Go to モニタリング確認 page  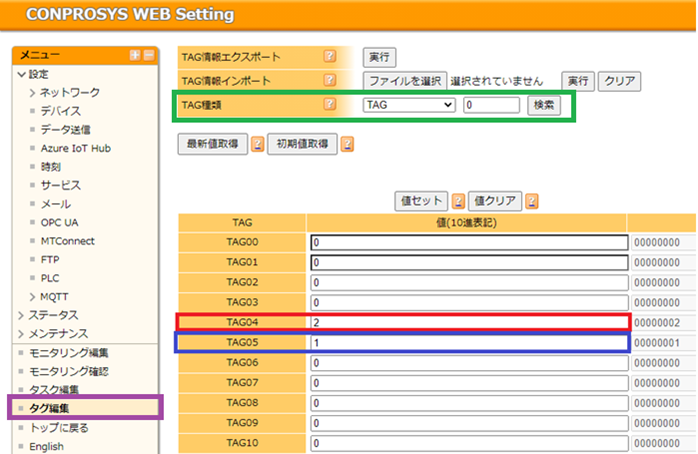[69, 372]
